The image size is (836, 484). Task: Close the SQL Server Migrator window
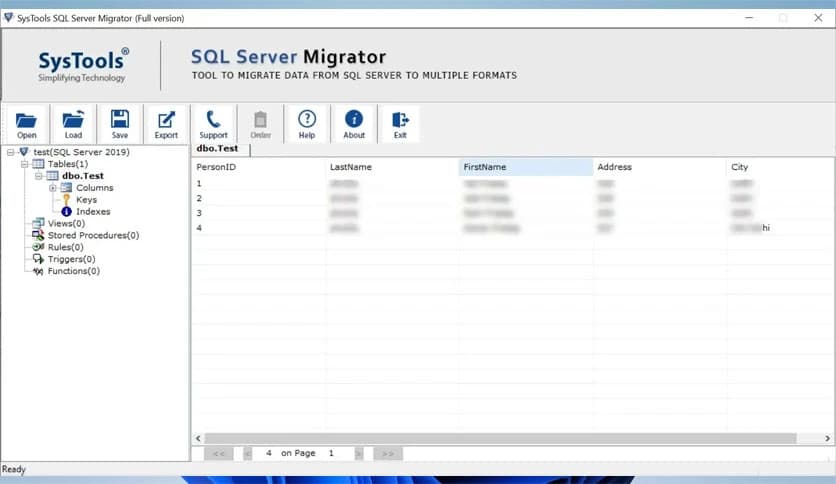818,18
